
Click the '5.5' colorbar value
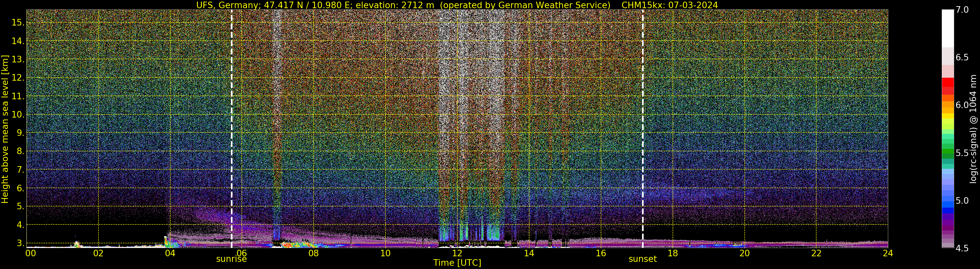tap(962, 153)
